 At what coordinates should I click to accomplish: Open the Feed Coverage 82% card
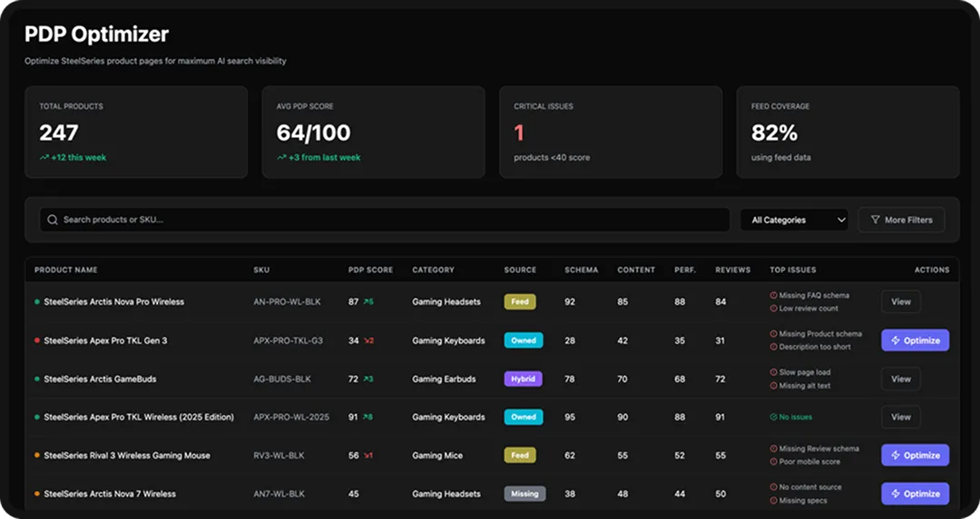click(x=848, y=132)
